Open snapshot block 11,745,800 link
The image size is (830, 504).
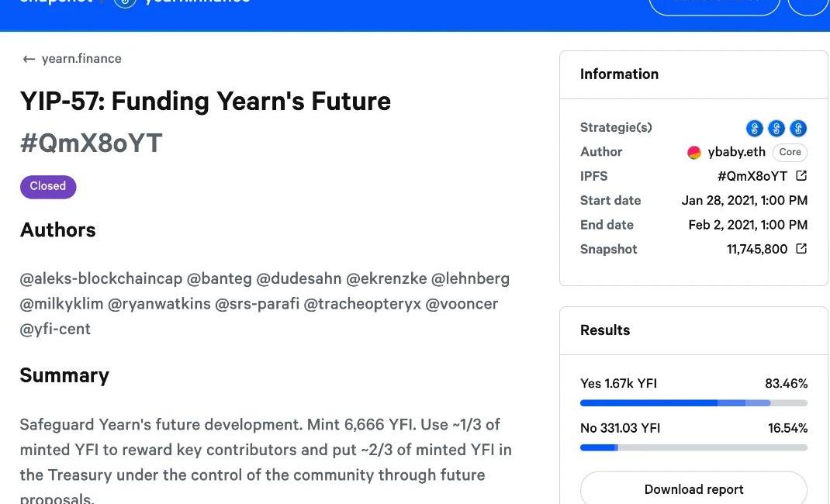(x=757, y=249)
